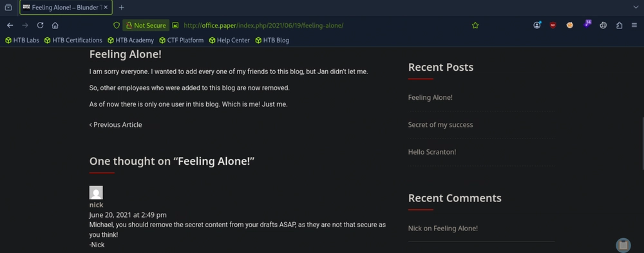This screenshot has height=253, width=644.
Task: Click the image permissions icon in address bar
Action: 175,26
